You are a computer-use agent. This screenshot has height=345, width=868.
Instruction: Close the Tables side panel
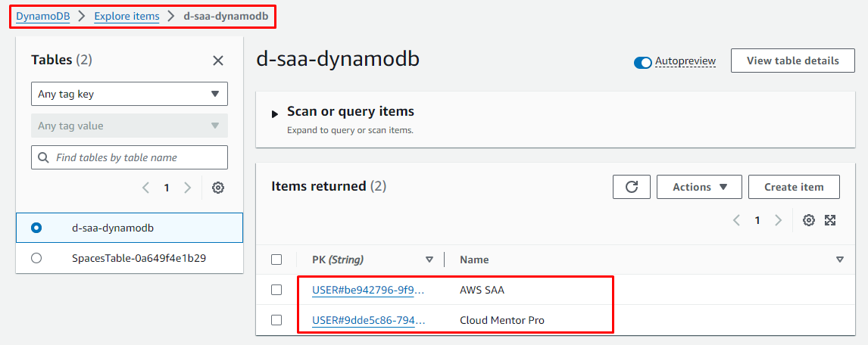click(218, 61)
